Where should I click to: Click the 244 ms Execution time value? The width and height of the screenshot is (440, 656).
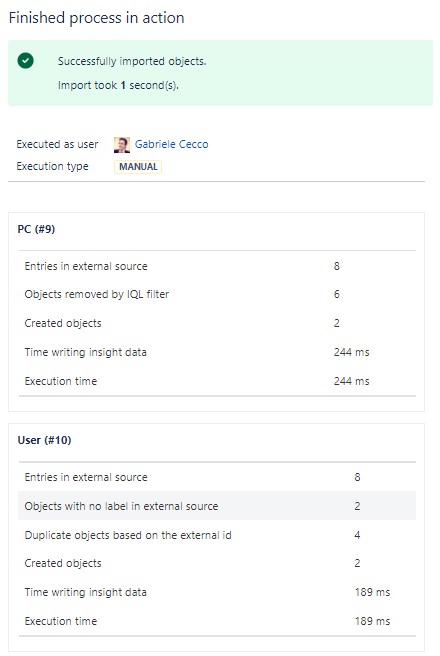click(x=351, y=381)
